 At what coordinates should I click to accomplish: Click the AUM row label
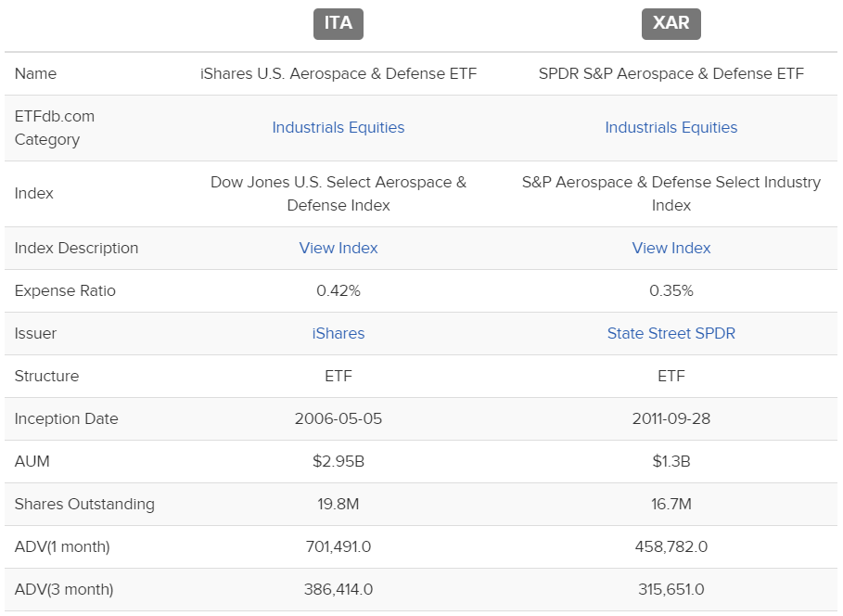click(32, 462)
